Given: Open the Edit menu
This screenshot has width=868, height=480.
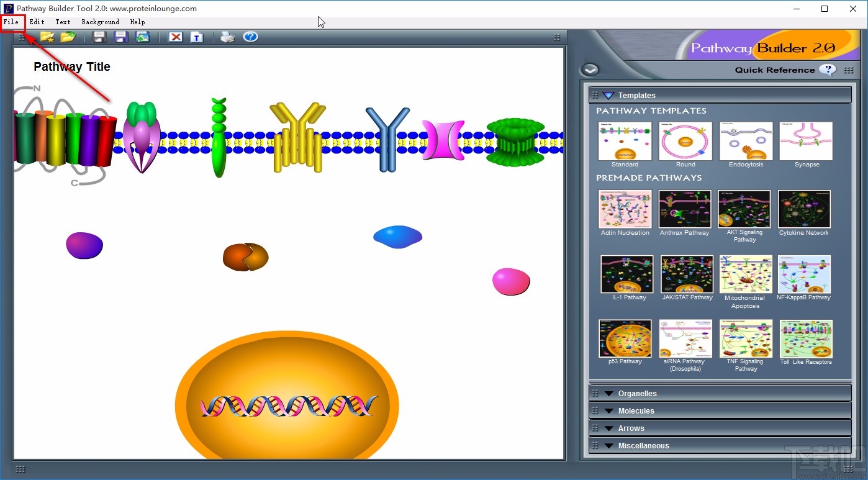Looking at the screenshot, I should [37, 22].
